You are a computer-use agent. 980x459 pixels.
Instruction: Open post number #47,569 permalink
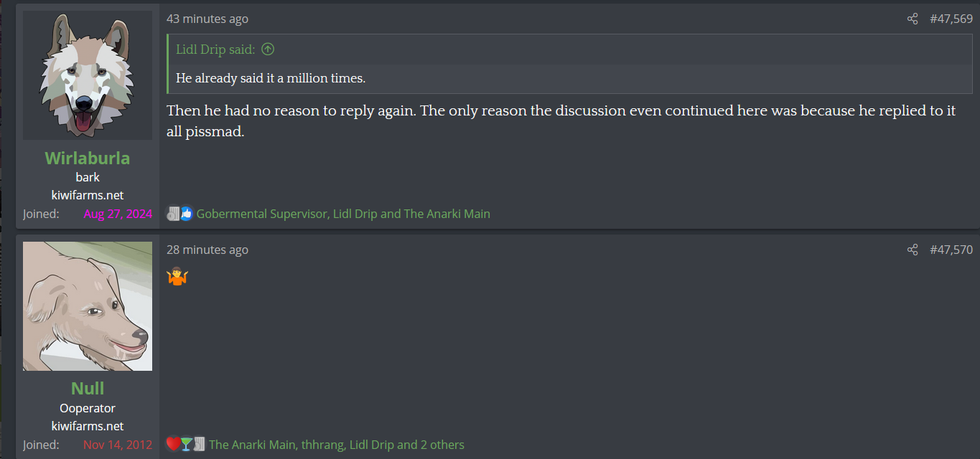click(x=951, y=19)
